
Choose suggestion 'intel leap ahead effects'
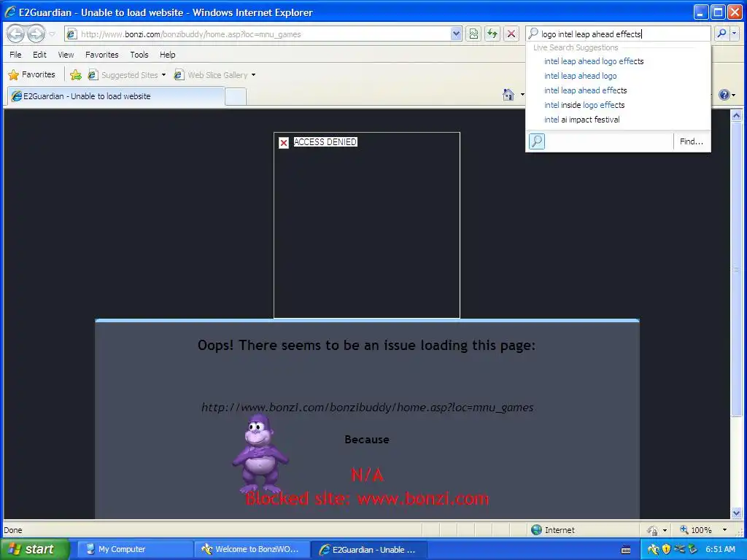[586, 90]
